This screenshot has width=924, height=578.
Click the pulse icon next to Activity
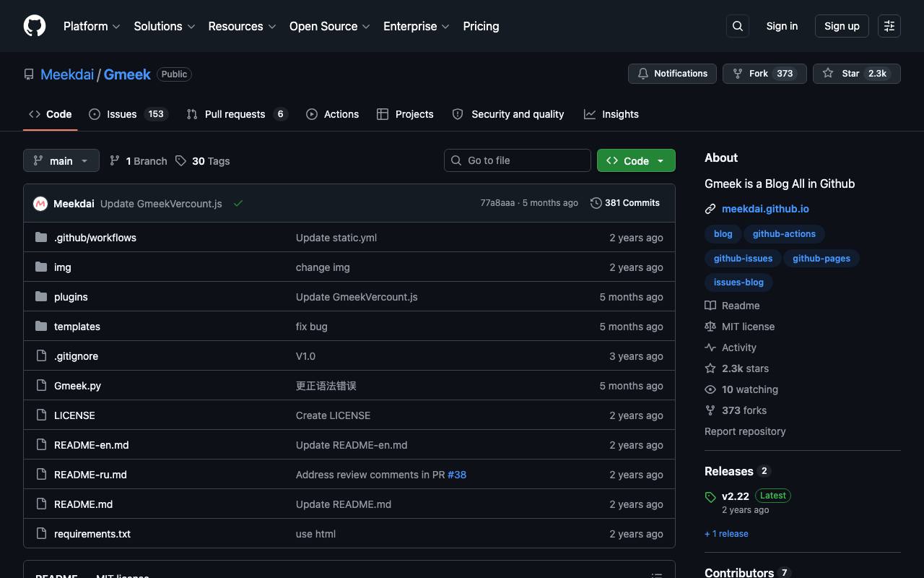pyautogui.click(x=710, y=348)
